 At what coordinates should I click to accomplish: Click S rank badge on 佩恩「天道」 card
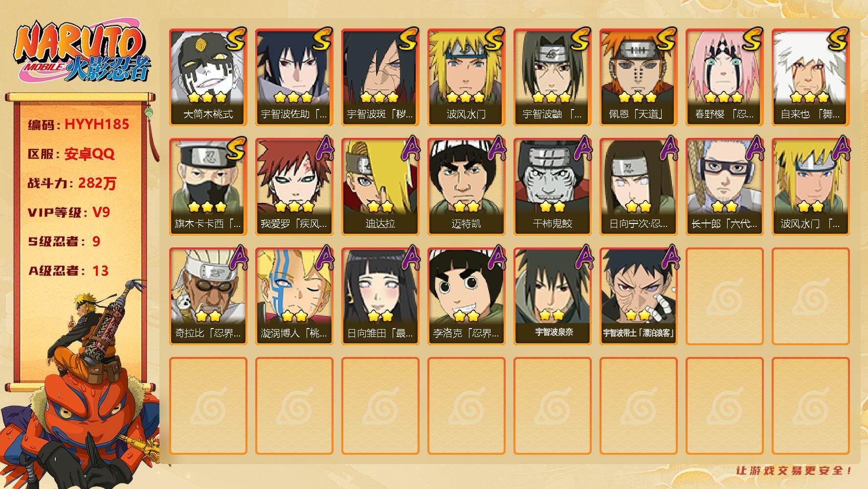coord(667,39)
